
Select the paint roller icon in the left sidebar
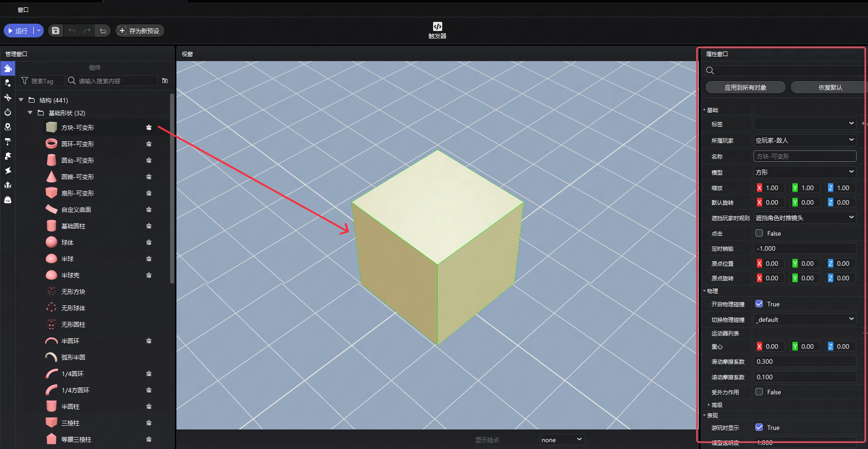pyautogui.click(x=8, y=141)
